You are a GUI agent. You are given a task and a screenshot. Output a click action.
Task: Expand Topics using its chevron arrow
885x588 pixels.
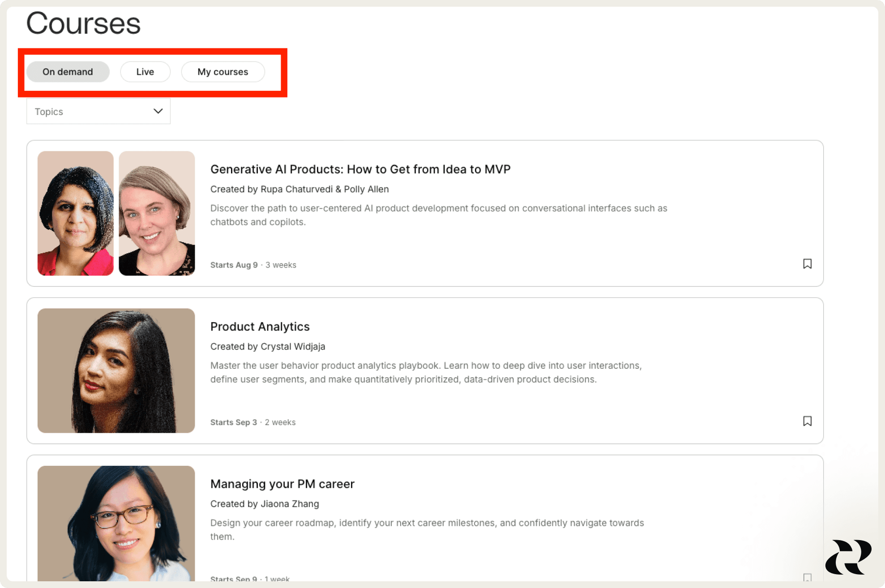[x=158, y=111]
